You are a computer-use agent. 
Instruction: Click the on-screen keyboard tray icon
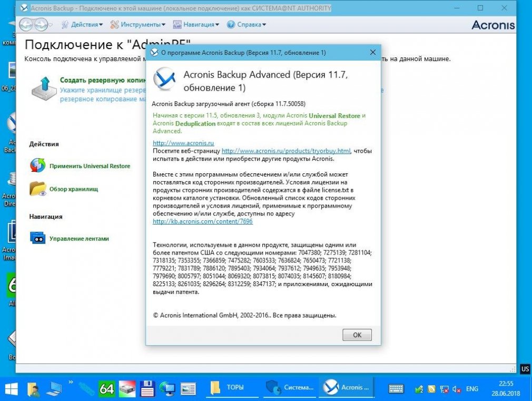coord(396,389)
